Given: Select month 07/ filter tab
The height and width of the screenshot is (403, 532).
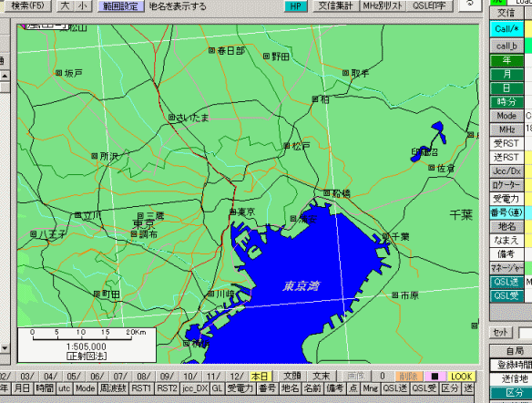Looking at the screenshot, I should [120, 377].
